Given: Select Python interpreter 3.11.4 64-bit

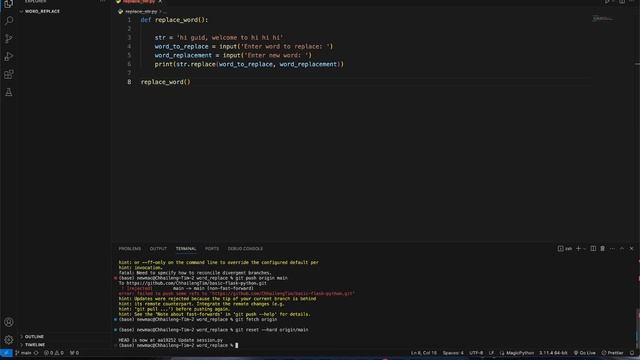Looking at the screenshot, I should coord(553,353).
